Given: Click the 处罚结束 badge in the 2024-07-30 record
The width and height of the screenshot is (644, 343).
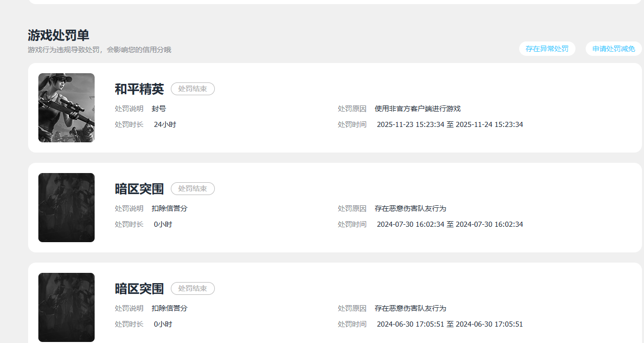Looking at the screenshot, I should [193, 188].
